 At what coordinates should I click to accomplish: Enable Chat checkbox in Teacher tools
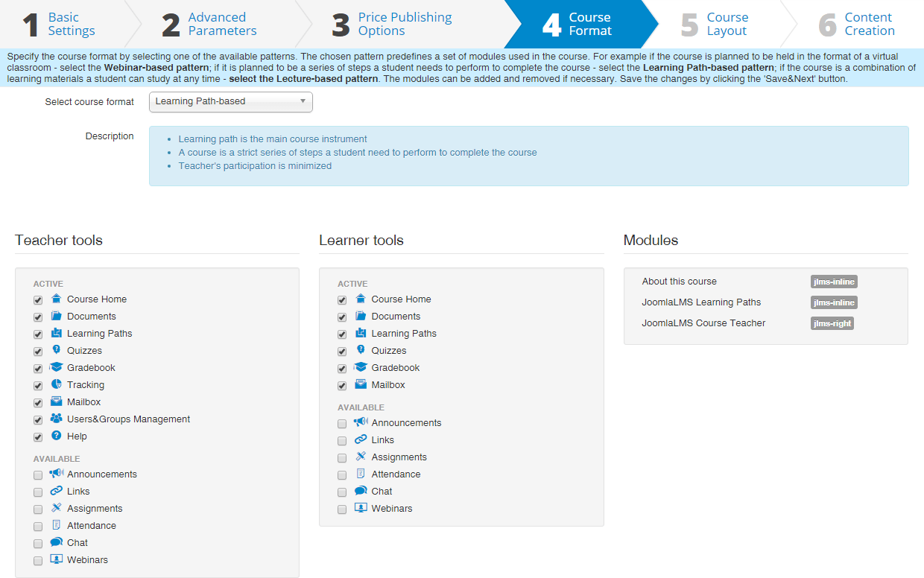coord(38,544)
